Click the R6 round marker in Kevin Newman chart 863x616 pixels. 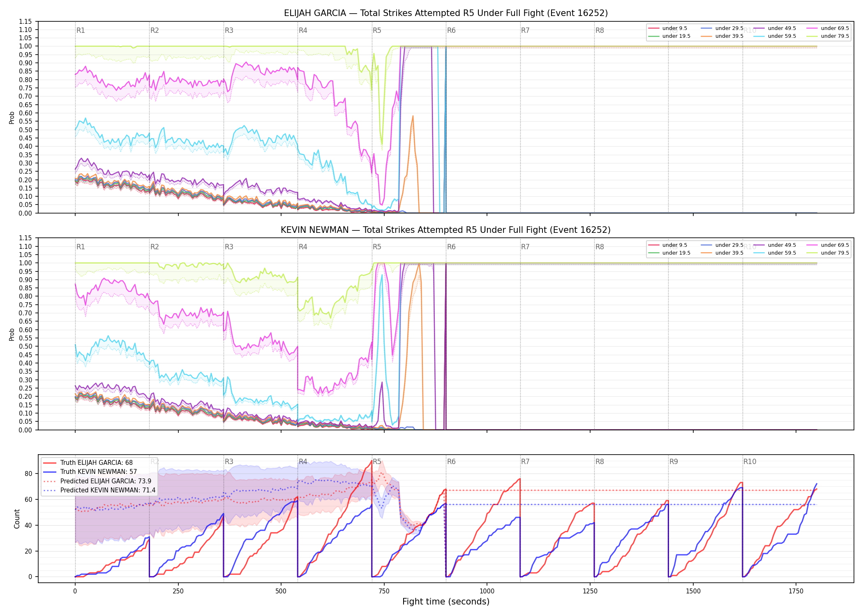click(x=451, y=247)
